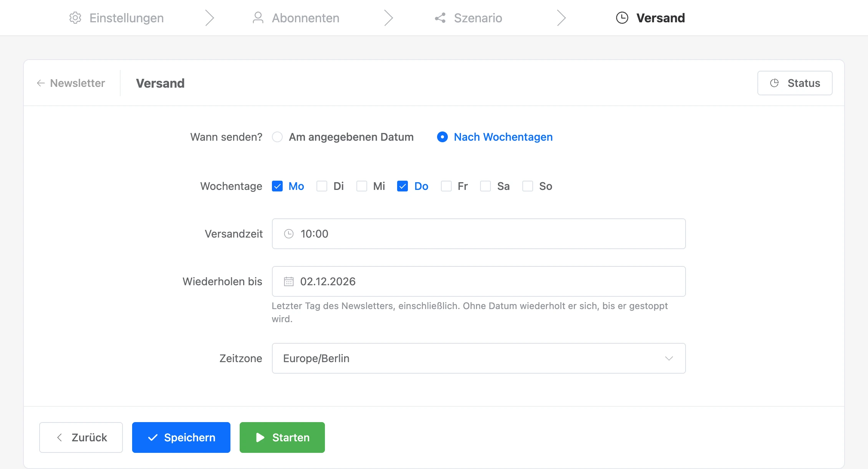This screenshot has height=469, width=868.
Task: Open calendar icon in 'Wiederholen bis' field
Action: (289, 281)
